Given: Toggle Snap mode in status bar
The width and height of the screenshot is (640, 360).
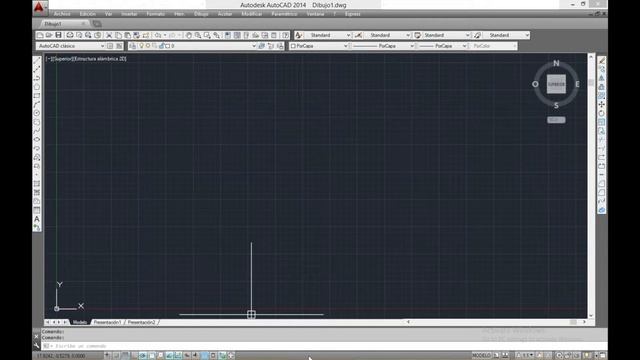Looking at the screenshot, I should point(116,356).
